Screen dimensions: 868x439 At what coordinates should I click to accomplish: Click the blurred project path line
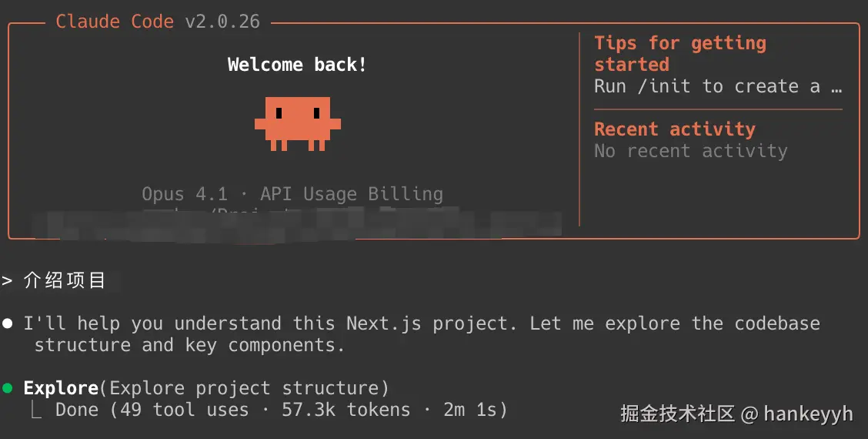coord(297,224)
